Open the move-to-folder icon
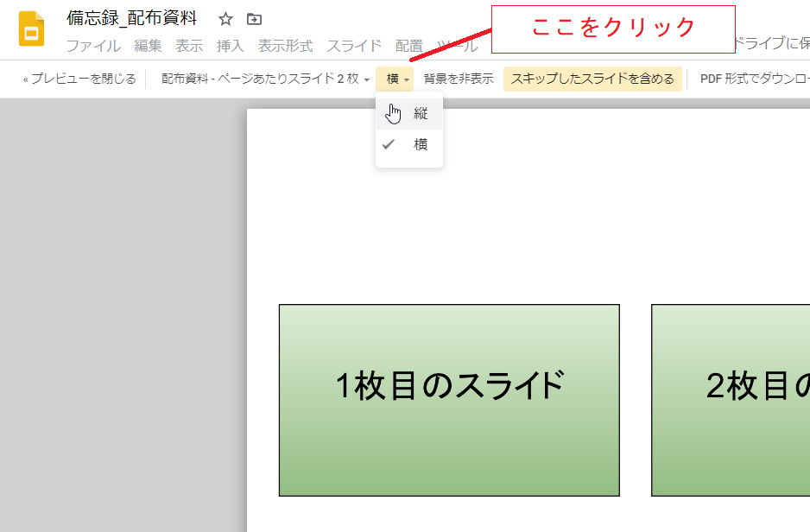The width and height of the screenshot is (810, 532). pos(254,19)
